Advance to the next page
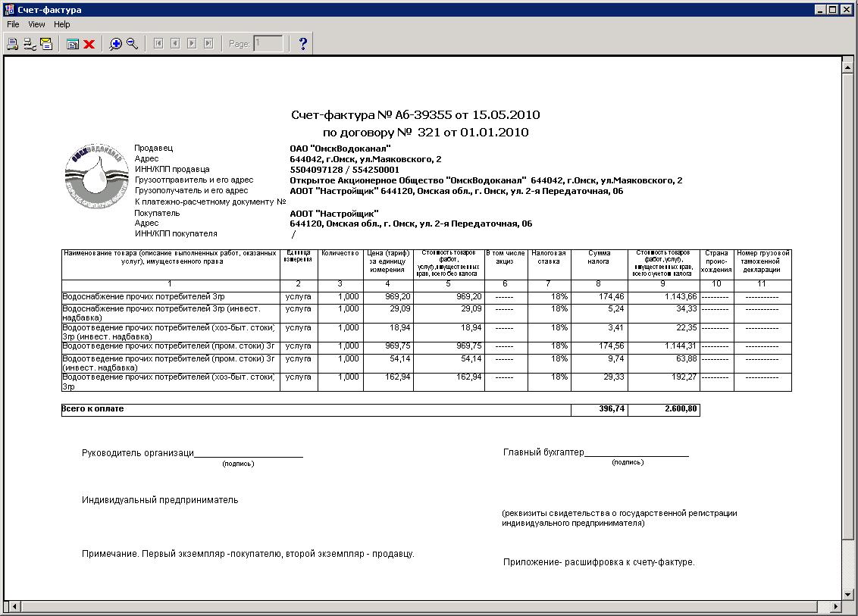 pos(192,44)
